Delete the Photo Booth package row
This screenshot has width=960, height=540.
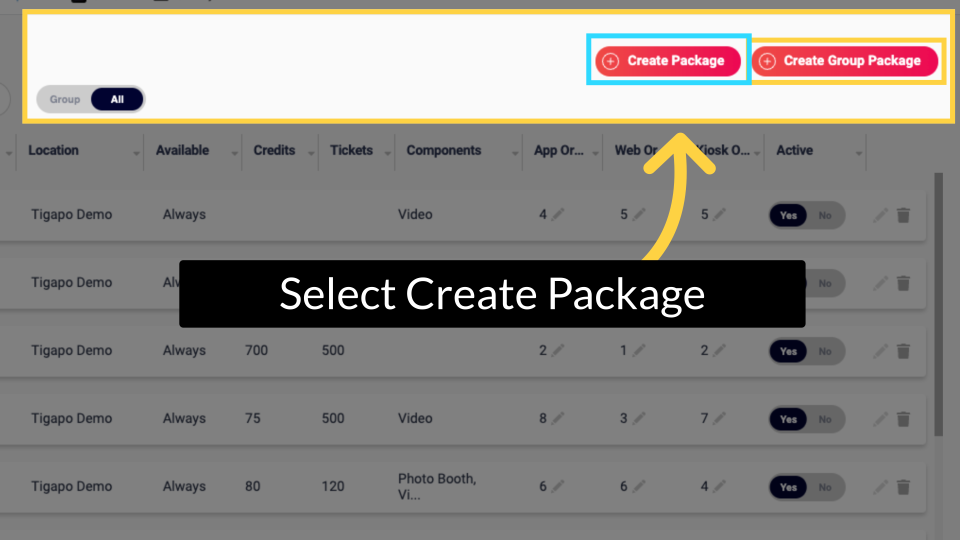903,487
